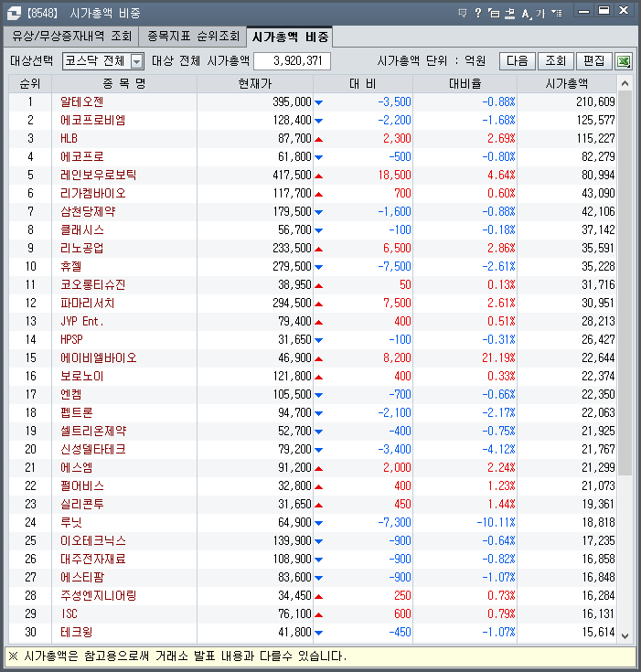Pin the window with the pushpin icon
The image size is (641, 672).
coord(509,14)
